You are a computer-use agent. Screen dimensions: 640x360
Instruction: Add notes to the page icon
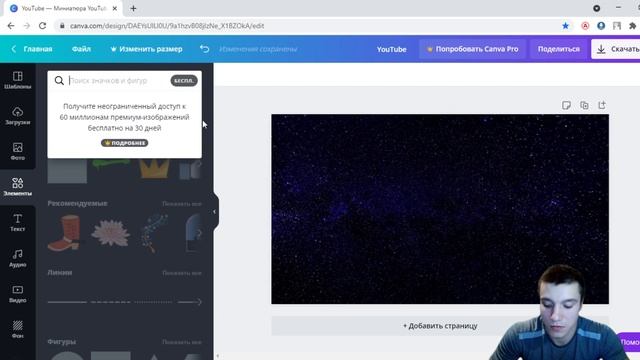(566, 105)
